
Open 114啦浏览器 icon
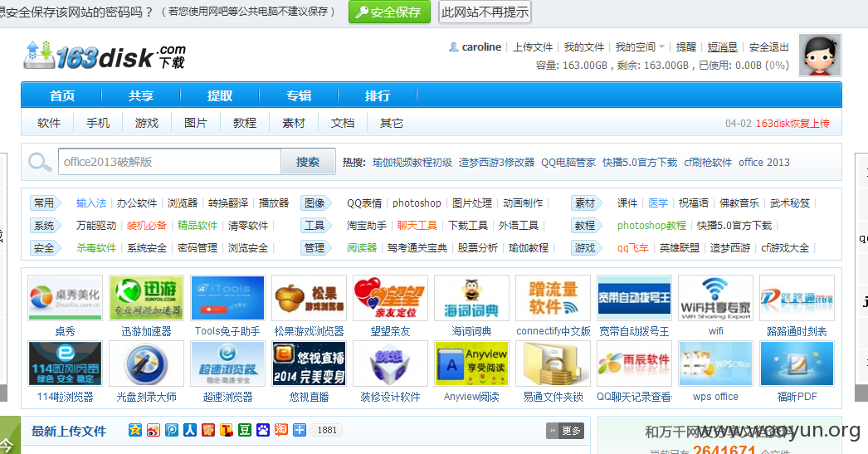click(x=65, y=364)
